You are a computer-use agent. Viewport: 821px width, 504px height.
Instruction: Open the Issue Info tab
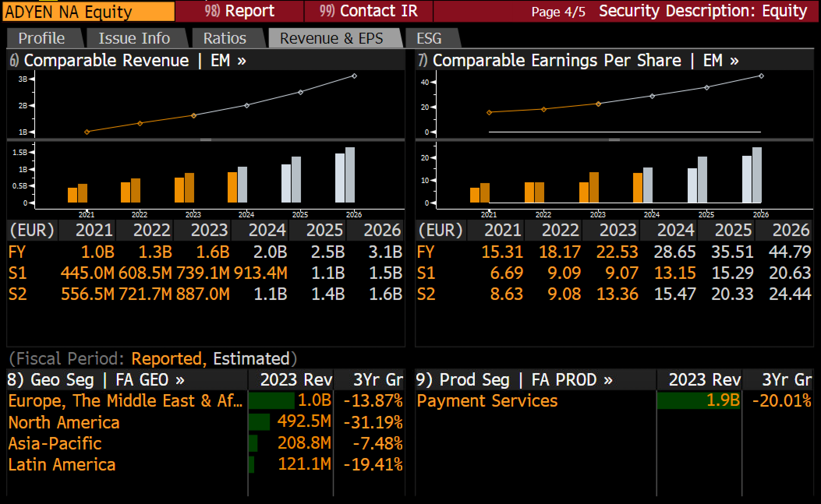[134, 38]
